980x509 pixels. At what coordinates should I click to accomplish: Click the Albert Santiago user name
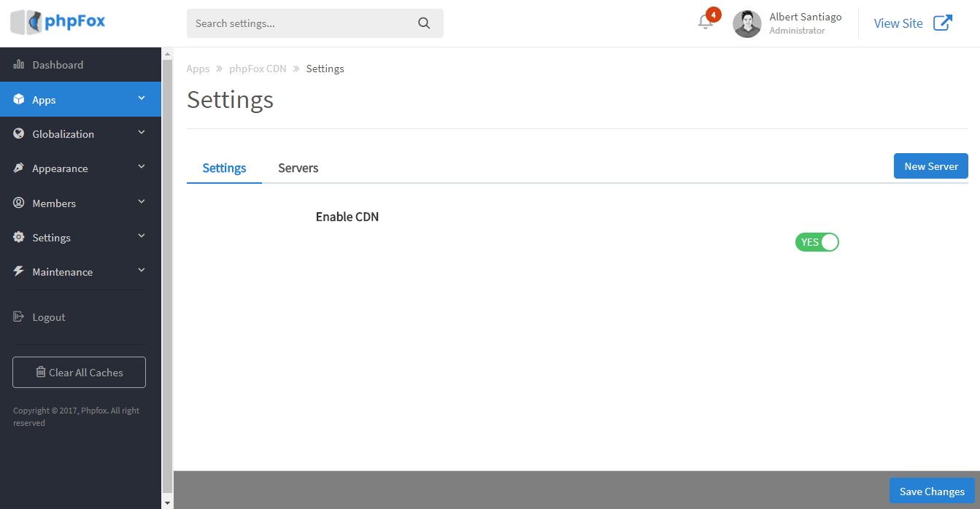pyautogui.click(x=806, y=17)
